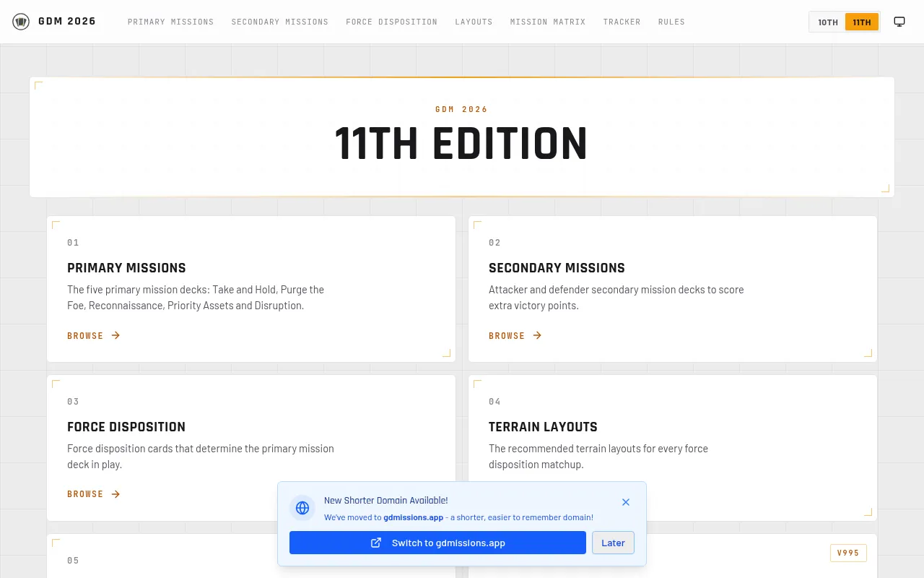This screenshot has height=578, width=924.
Task: Click the New Shorter Domain Available! title
Action: [x=386, y=501]
